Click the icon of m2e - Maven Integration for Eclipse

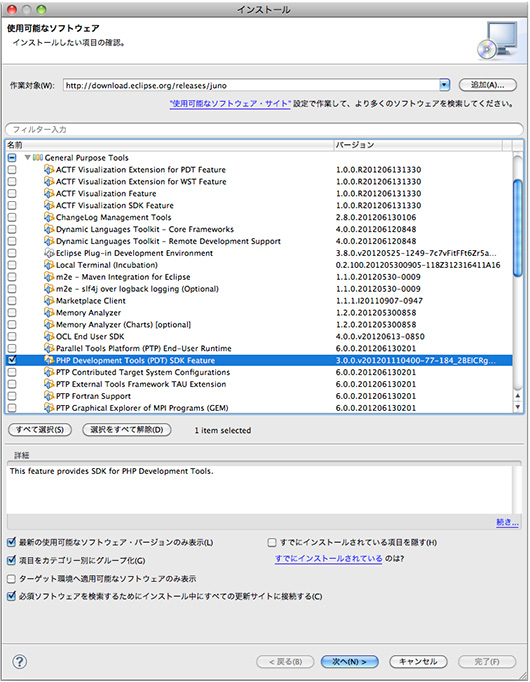click(x=49, y=277)
